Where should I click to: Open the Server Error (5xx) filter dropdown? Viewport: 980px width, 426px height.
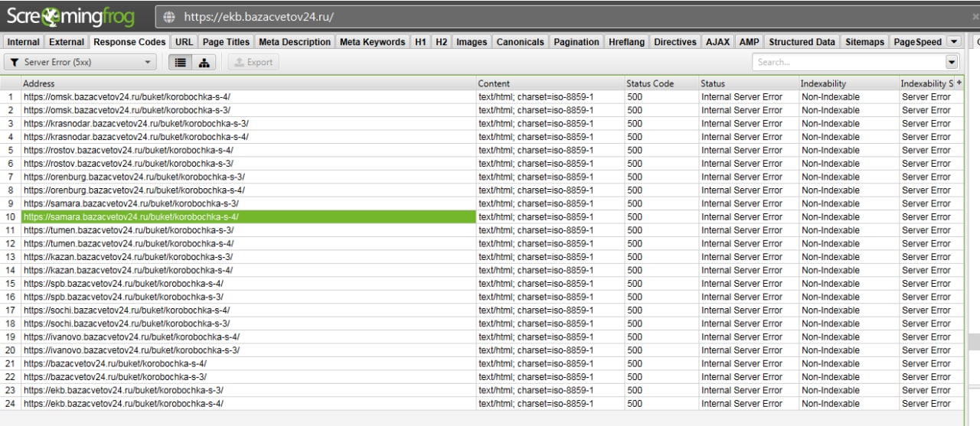click(80, 63)
